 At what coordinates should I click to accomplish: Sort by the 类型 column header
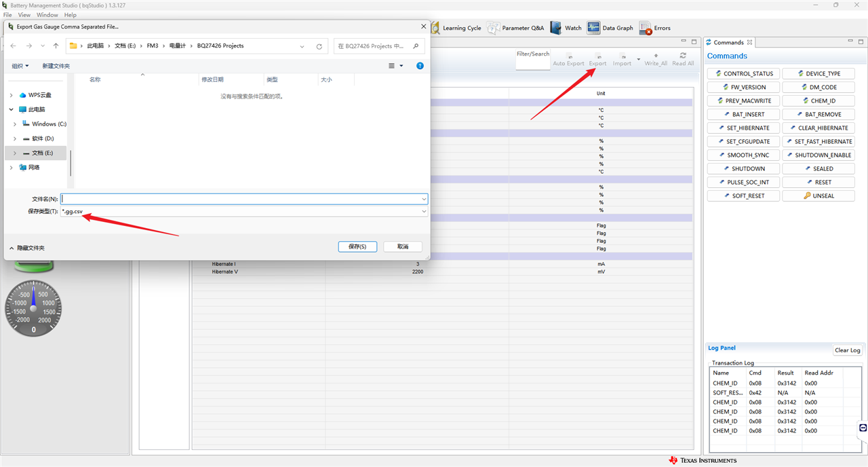(272, 79)
